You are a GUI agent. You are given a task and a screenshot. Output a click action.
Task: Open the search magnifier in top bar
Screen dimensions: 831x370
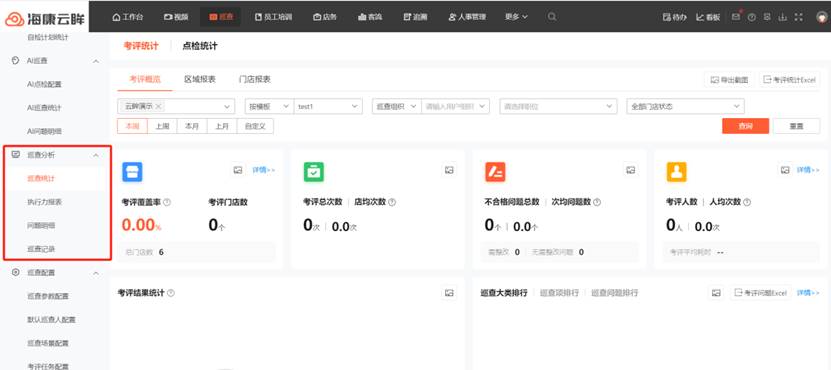click(x=552, y=17)
